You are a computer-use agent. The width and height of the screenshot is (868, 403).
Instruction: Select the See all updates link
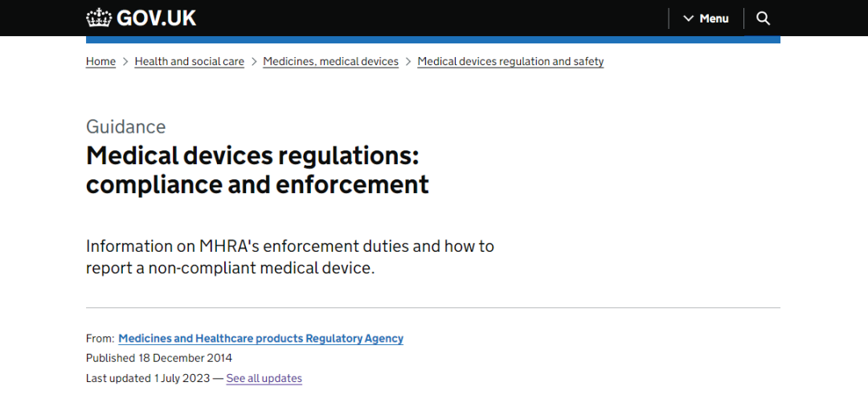[x=264, y=378]
